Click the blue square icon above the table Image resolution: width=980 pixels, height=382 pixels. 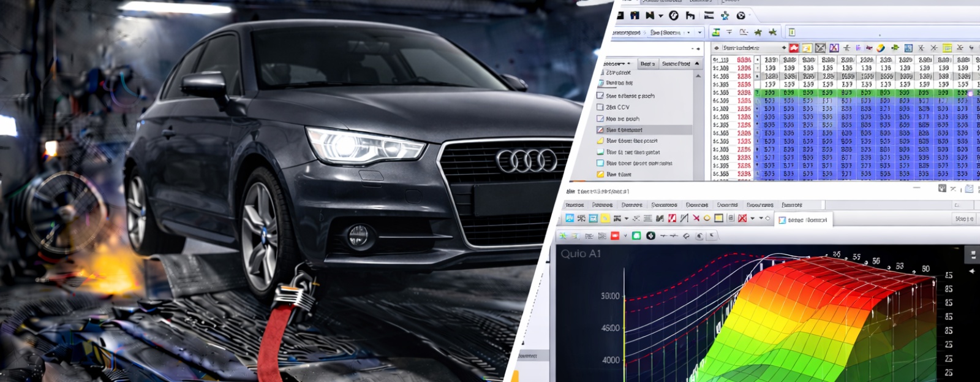(x=908, y=48)
